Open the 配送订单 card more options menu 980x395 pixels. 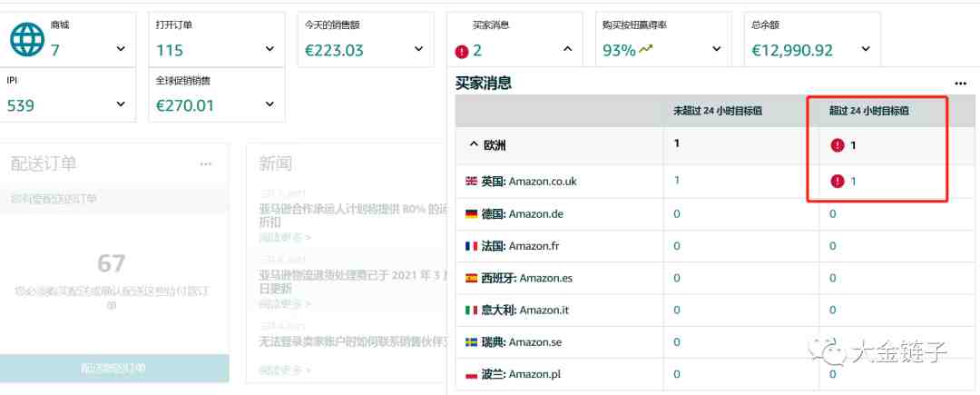pyautogui.click(x=206, y=164)
